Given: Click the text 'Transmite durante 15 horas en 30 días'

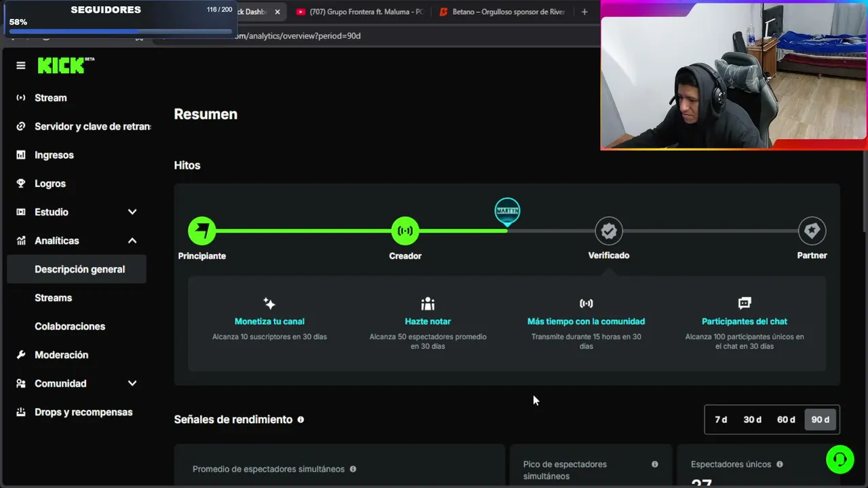Looking at the screenshot, I should click(586, 342).
